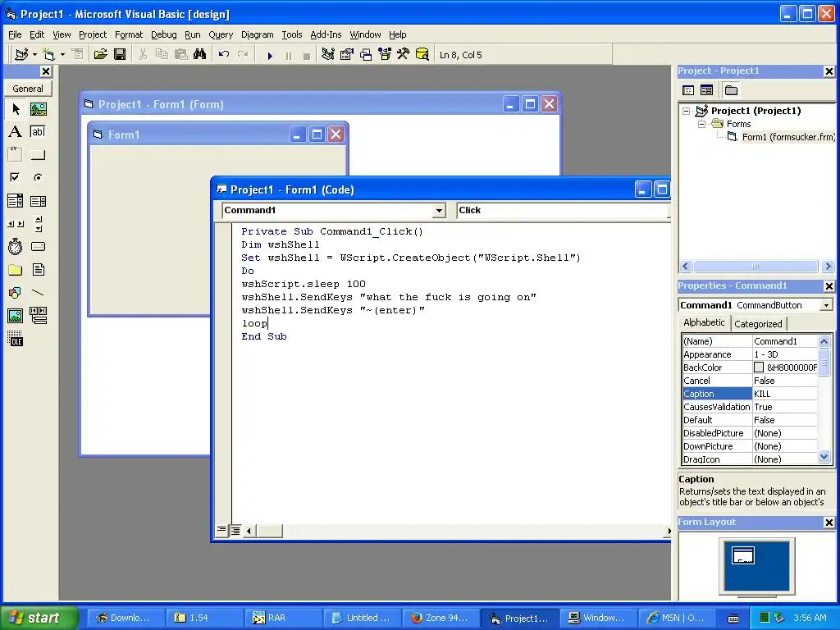Click the form thumbnail in Form Layout

743,555
